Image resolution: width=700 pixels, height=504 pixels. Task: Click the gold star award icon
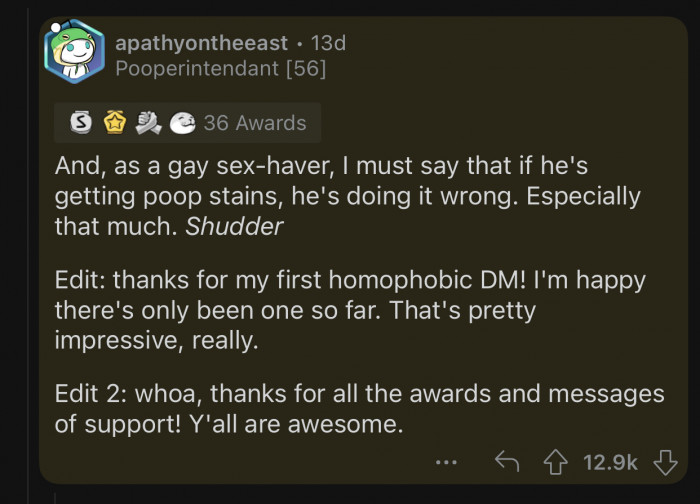[115, 123]
